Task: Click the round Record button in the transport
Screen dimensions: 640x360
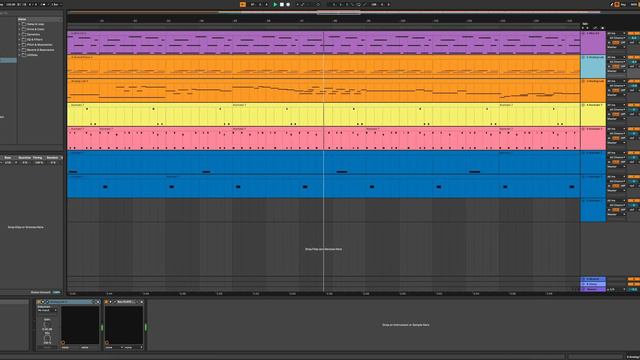Action: point(288,4)
